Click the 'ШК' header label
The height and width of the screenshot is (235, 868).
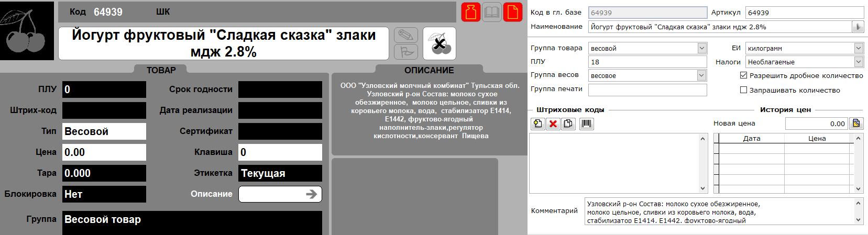point(163,12)
